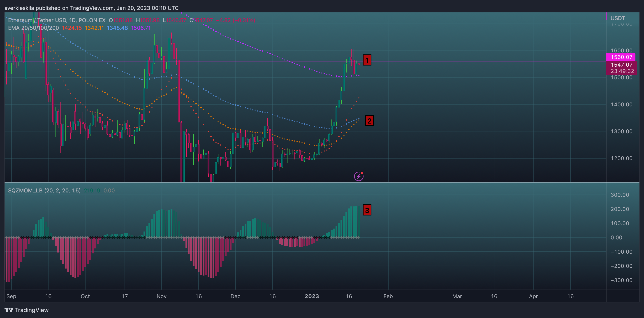Select the magenta horizontal price line
644x318 pixels.
point(305,61)
